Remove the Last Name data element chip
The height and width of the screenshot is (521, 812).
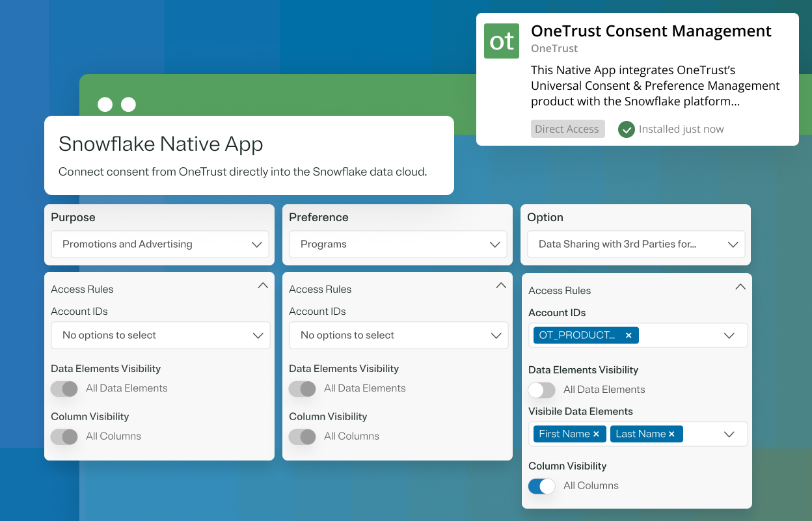pos(672,434)
